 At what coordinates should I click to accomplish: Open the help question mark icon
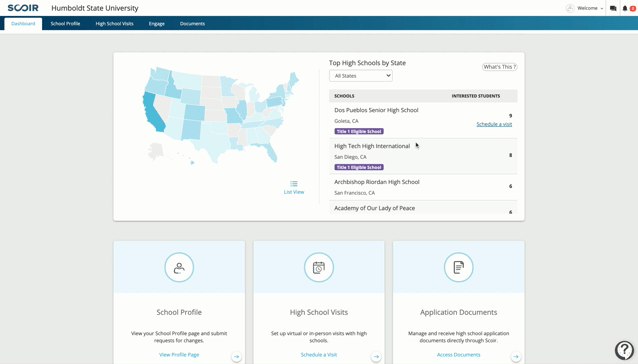625,349
